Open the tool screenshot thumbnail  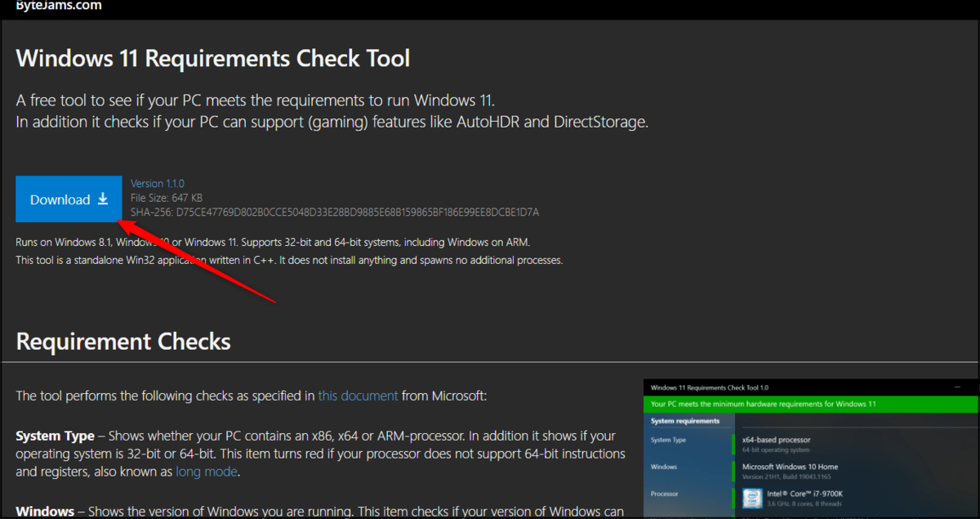pyautogui.click(x=810, y=448)
